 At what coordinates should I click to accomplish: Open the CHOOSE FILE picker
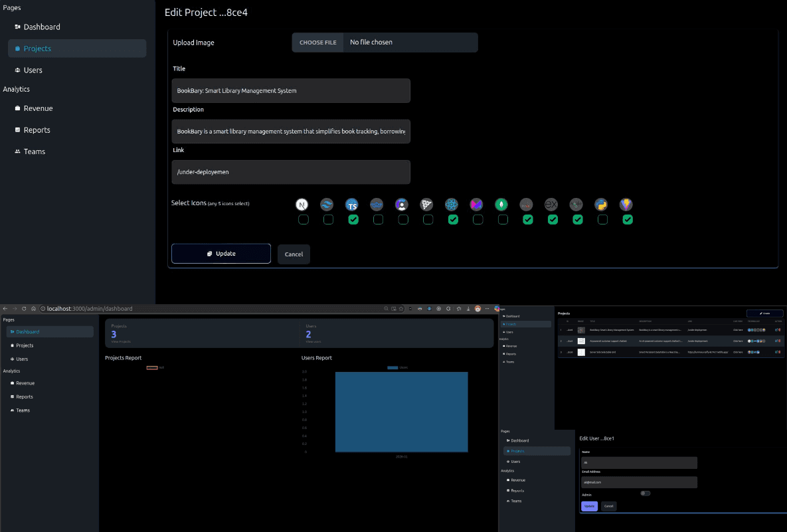pyautogui.click(x=317, y=42)
